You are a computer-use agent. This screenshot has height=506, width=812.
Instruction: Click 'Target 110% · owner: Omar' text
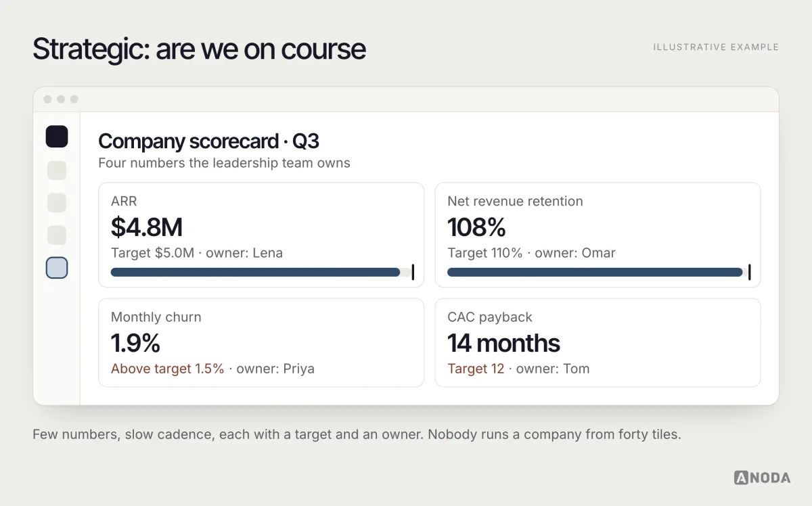[x=531, y=253]
